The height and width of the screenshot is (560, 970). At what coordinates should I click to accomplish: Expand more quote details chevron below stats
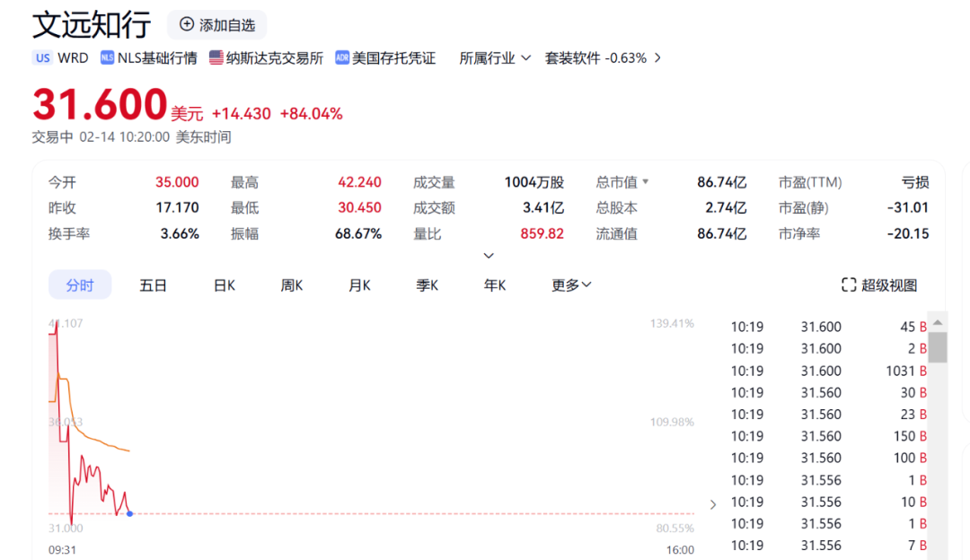pos(489,255)
